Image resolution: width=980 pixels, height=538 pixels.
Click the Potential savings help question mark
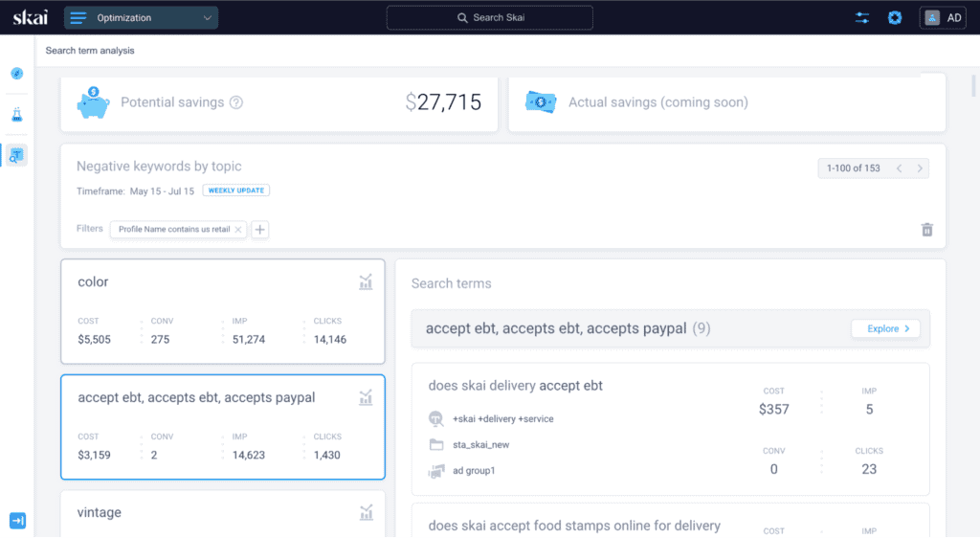click(x=236, y=102)
